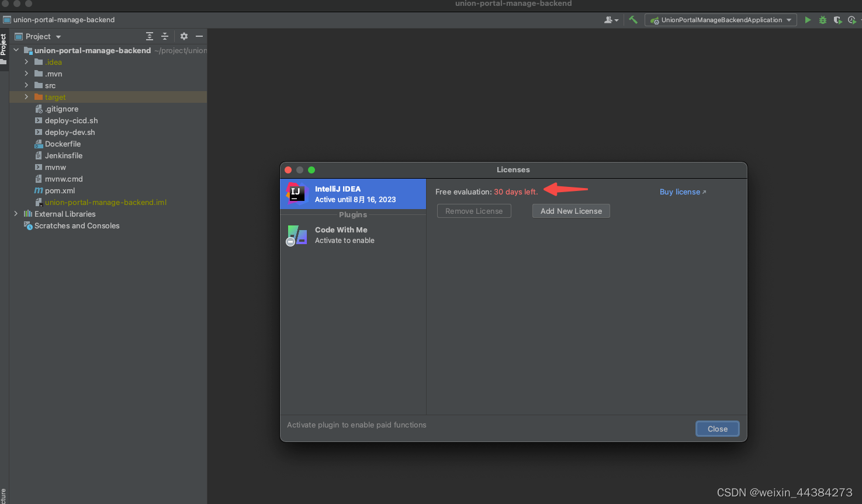Expand the .idea folder

click(x=26, y=62)
